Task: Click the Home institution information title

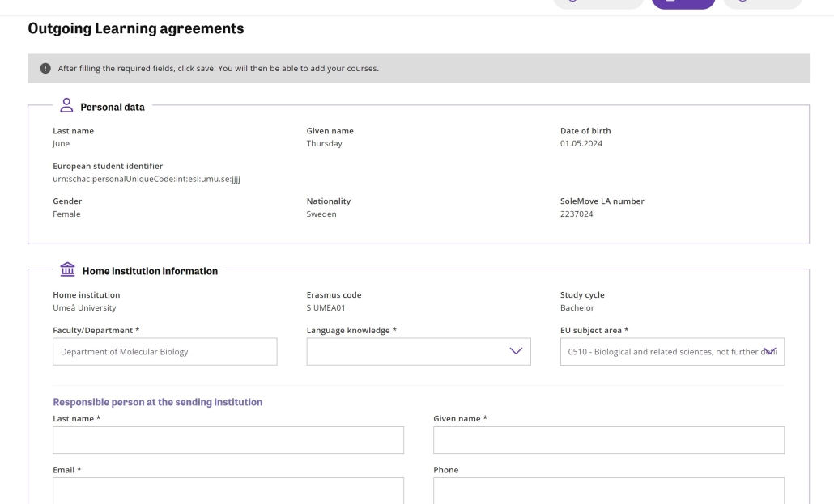Action: (x=150, y=271)
